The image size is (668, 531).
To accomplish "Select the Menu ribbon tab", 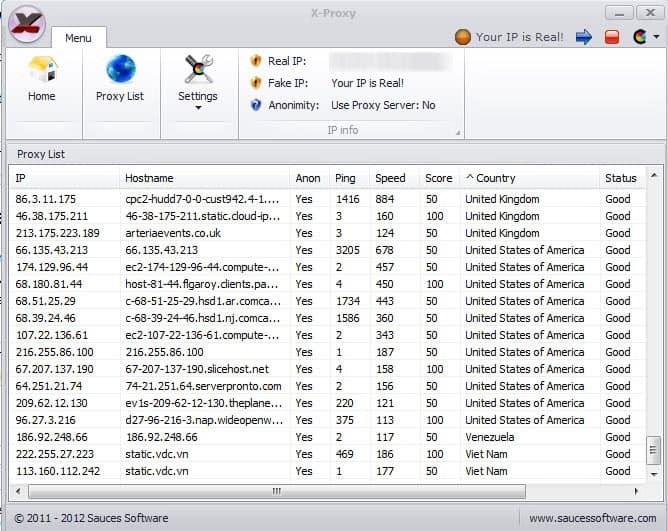I will [78, 38].
